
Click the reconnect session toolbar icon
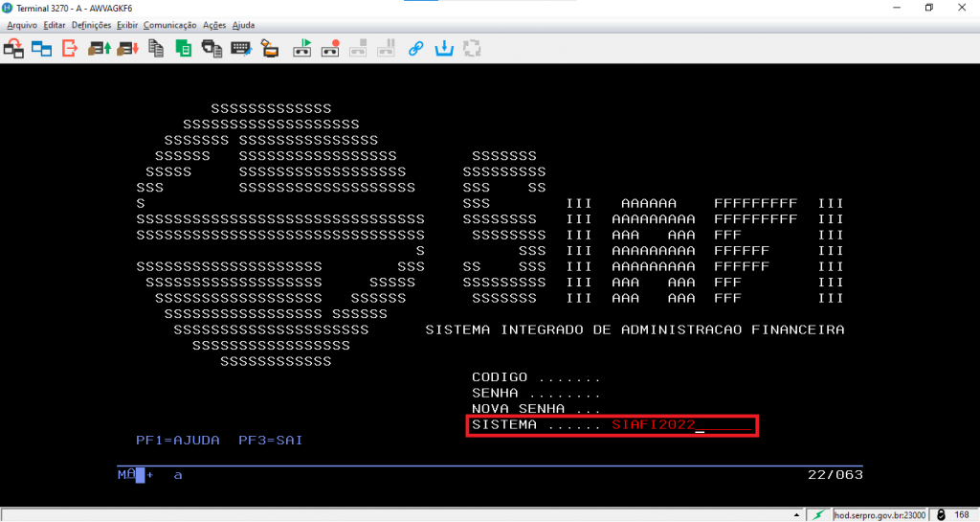click(x=14, y=48)
